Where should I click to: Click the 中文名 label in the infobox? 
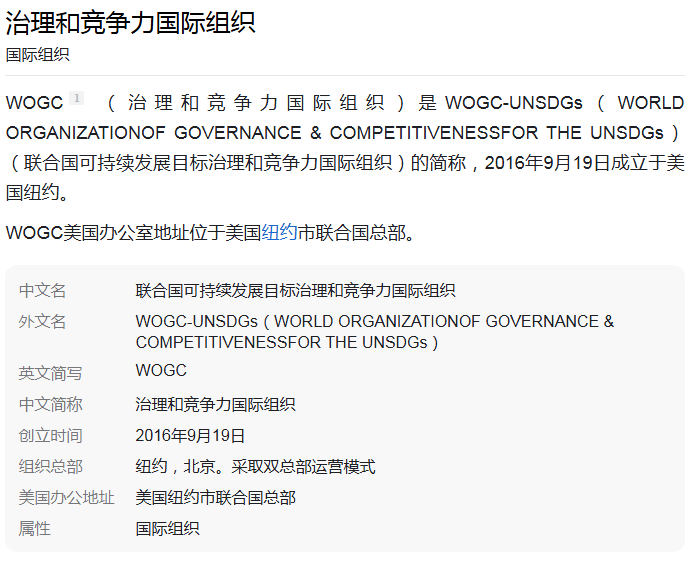pos(43,291)
